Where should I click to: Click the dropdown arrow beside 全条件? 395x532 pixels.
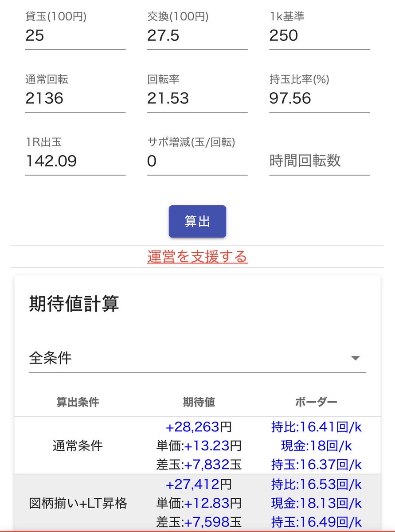pyautogui.click(x=355, y=358)
